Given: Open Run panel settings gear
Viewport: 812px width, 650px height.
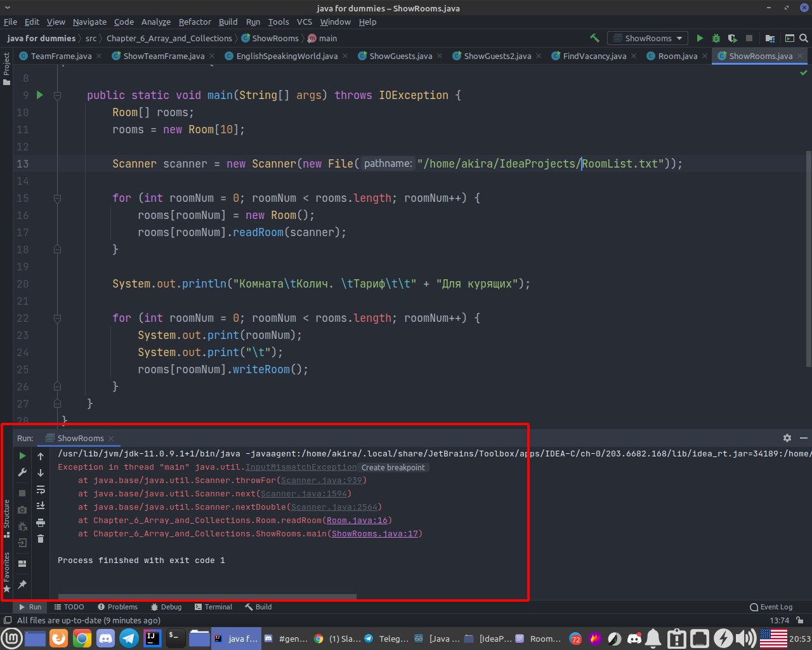Looking at the screenshot, I should 787,438.
